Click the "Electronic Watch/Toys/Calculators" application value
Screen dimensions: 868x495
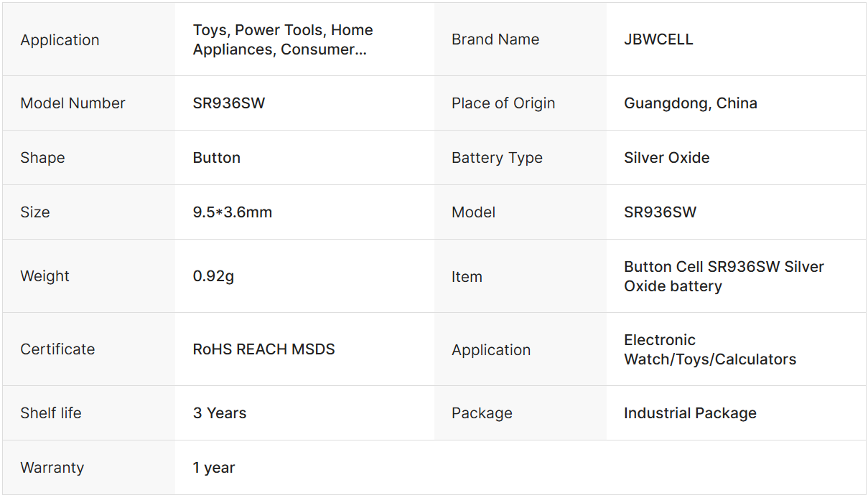709,349
